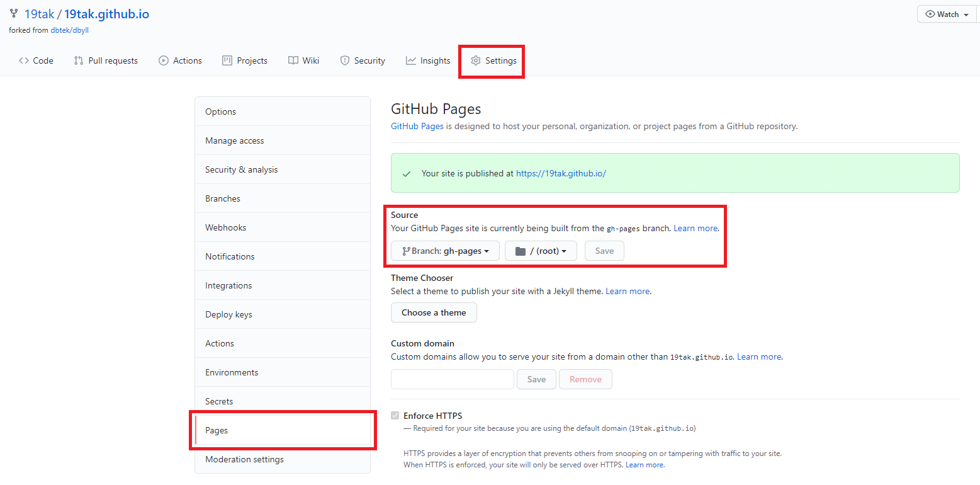Select Notifications in the sidebar
The height and width of the screenshot is (485, 980).
pos(283,256)
